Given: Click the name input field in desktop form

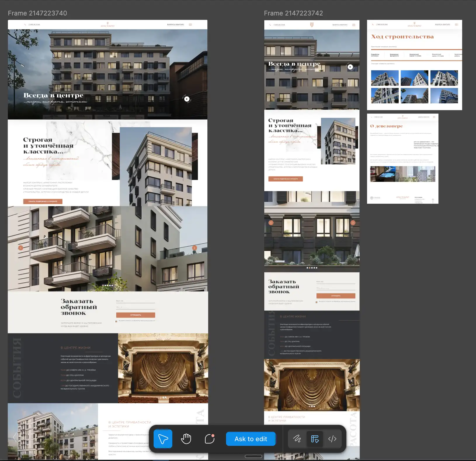Looking at the screenshot, I should coord(135,302).
